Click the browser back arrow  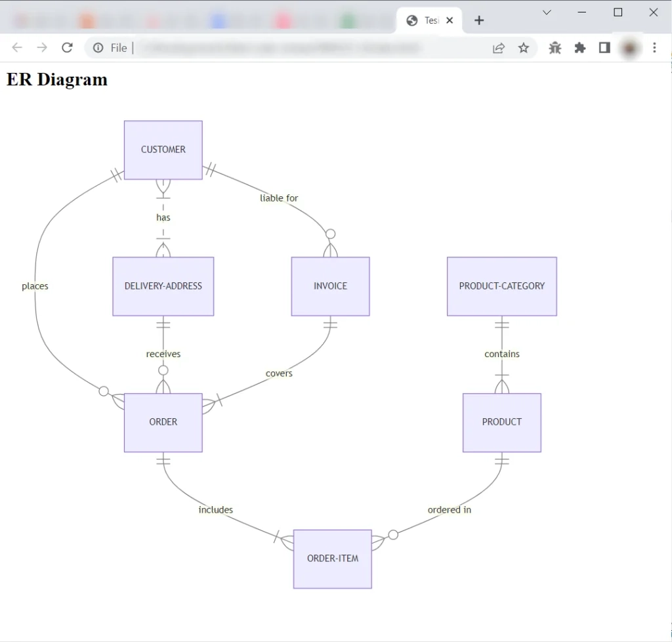click(x=17, y=47)
